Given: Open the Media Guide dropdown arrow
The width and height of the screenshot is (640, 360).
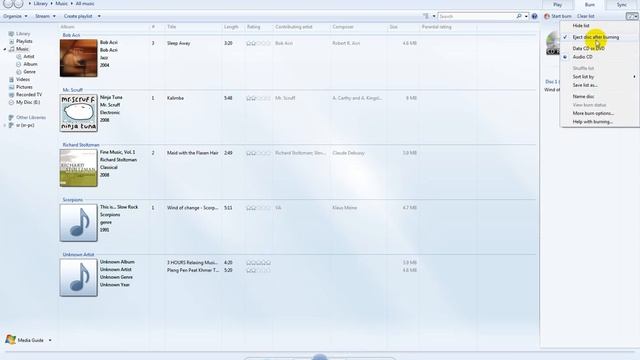Looking at the screenshot, I should tap(50, 340).
